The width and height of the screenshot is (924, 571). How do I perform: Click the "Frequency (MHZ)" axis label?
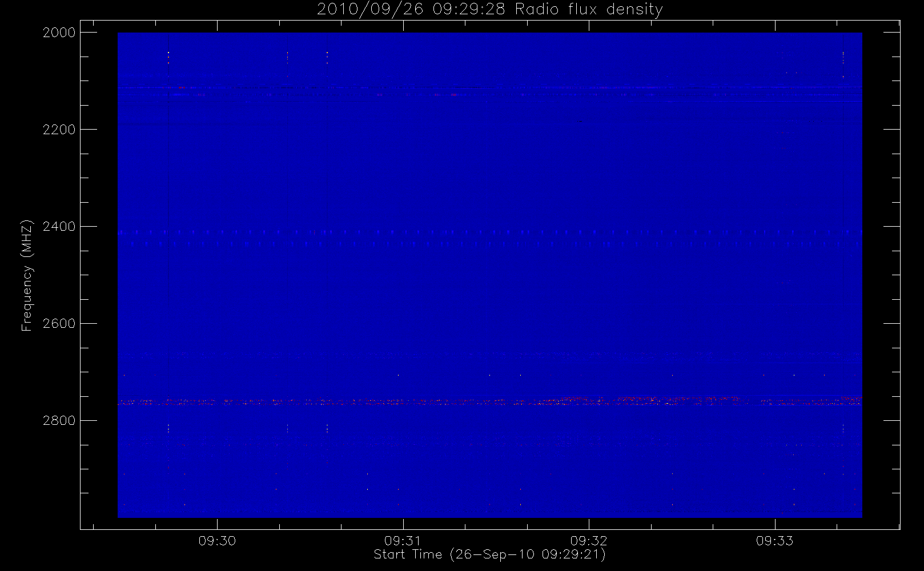coord(27,275)
